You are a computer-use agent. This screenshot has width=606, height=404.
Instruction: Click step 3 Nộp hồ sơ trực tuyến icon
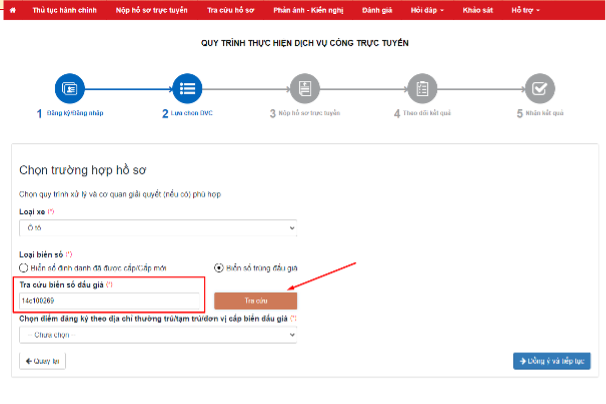pos(304,89)
